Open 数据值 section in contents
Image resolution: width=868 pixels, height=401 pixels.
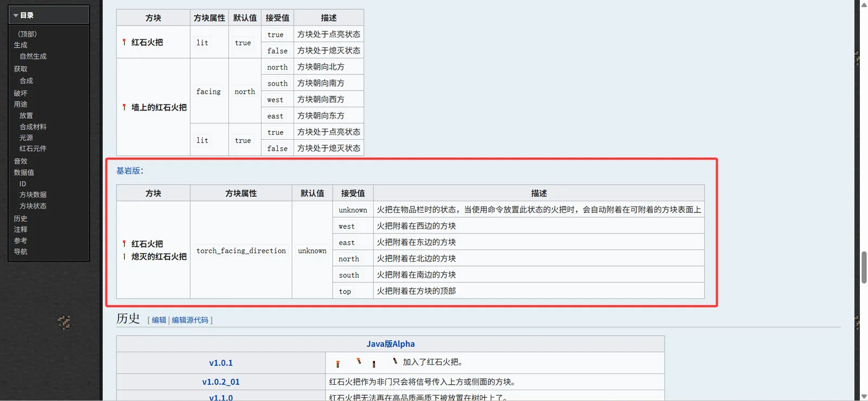tap(24, 172)
